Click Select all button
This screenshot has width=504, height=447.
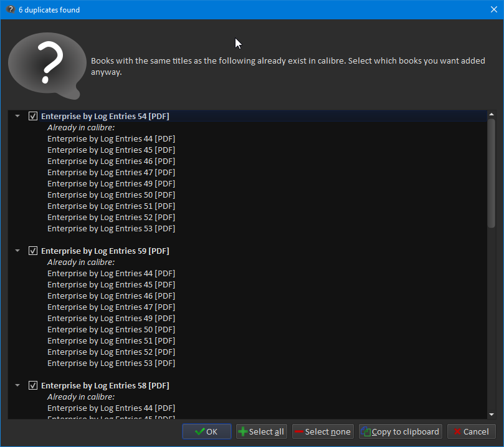click(x=262, y=431)
